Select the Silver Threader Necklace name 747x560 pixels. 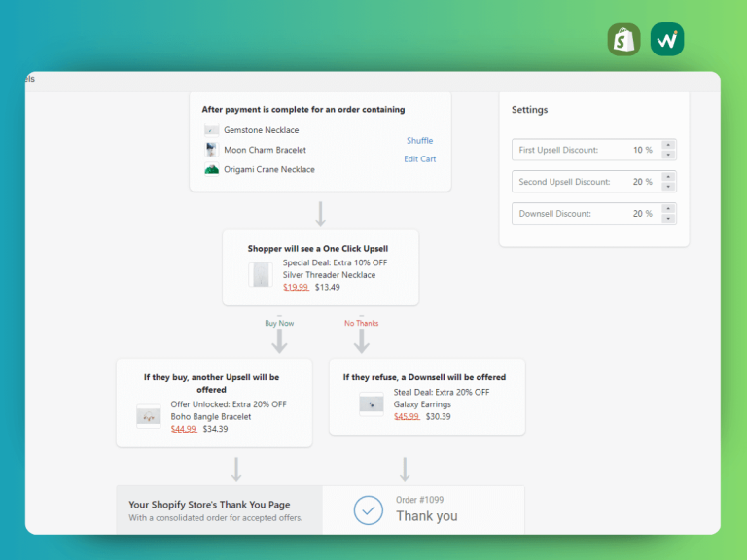point(329,275)
